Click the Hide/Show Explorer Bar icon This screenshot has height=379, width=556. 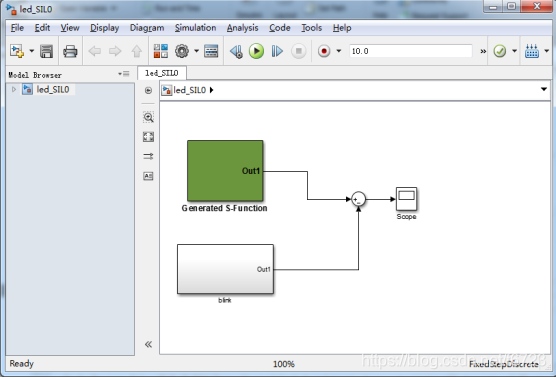pos(148,90)
